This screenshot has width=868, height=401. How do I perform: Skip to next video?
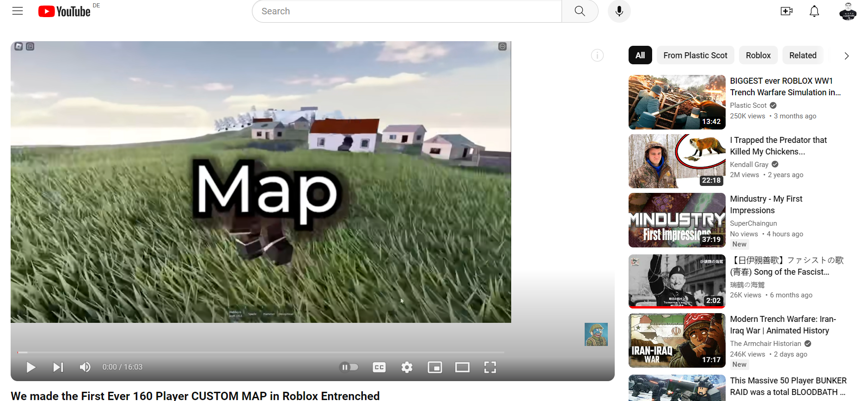coord(58,367)
